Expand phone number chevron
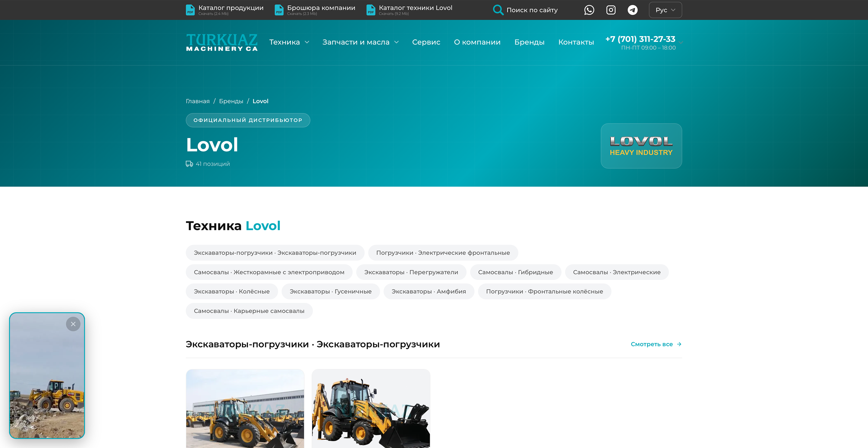The height and width of the screenshot is (448, 868). tap(681, 43)
